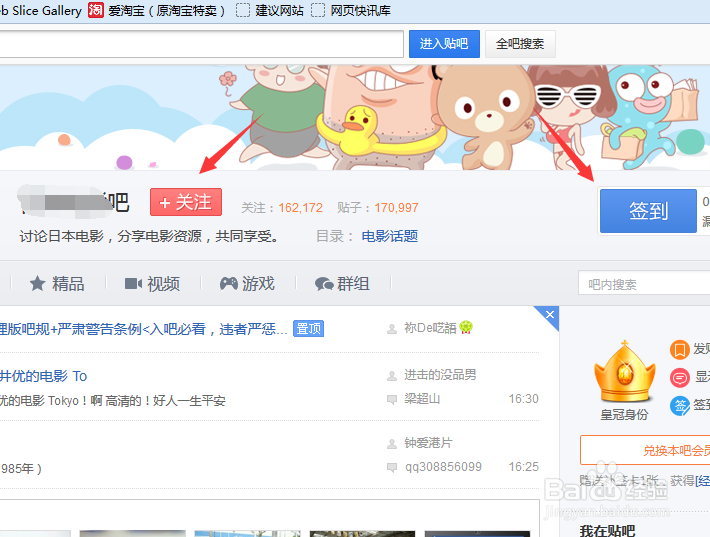The image size is (710, 537).
Task: Click the dashed icon before 建议网站
Action: tap(243, 10)
